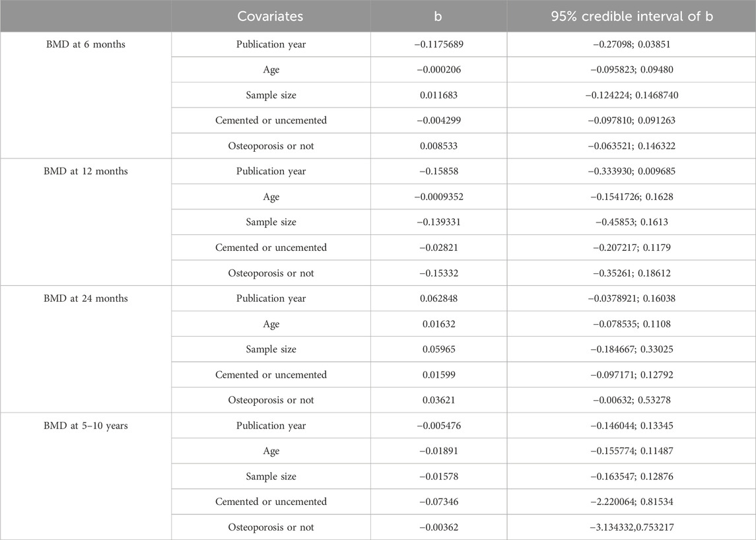Screen dimensions: 756x540
Task: Select the "BMD at 6 months" row label
Action: pos(86,44)
